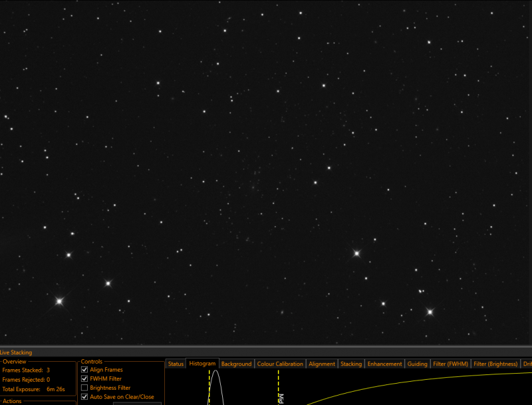Image resolution: width=532 pixels, height=405 pixels.
Task: Click the Frames Rejected: 0 readout
Action: click(x=26, y=380)
